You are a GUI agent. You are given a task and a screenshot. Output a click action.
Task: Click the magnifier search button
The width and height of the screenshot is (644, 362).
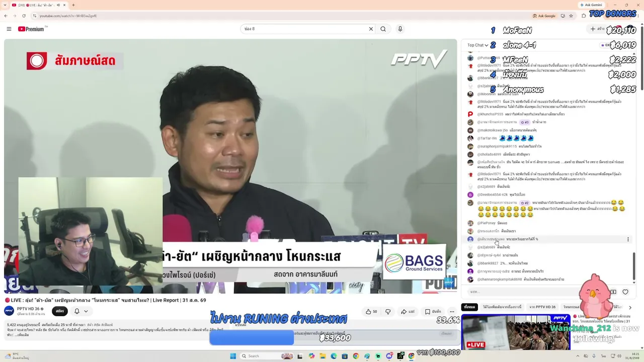click(383, 29)
